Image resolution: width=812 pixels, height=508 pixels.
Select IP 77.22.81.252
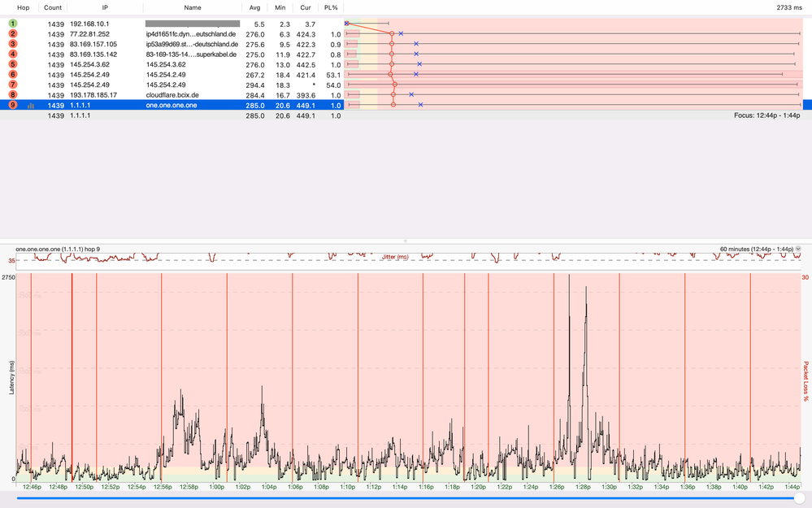click(x=89, y=34)
